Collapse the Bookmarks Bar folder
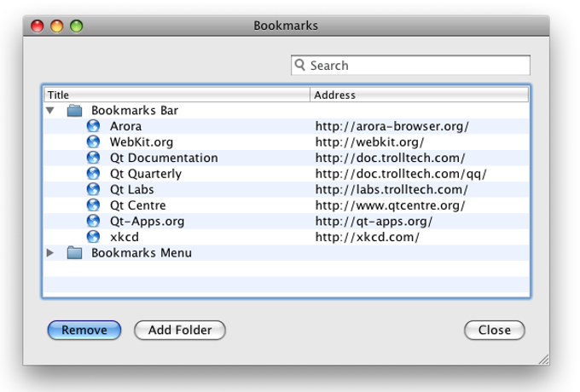 click(50, 110)
